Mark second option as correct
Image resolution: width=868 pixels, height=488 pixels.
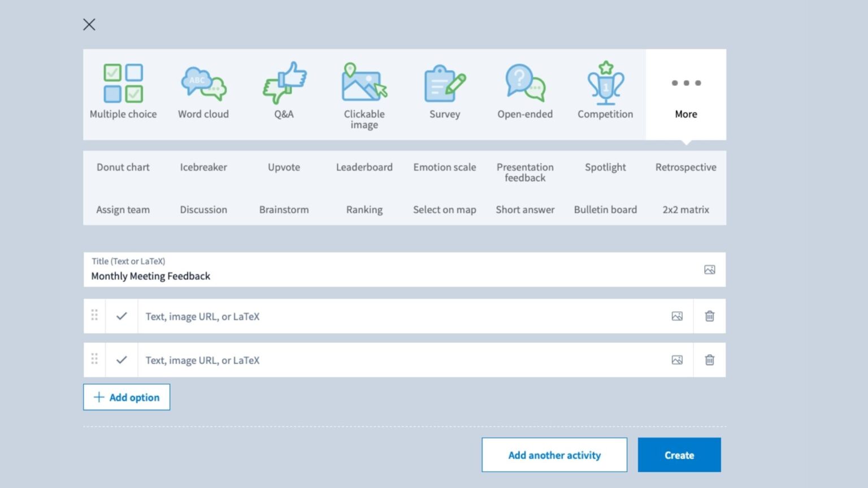[x=121, y=360]
